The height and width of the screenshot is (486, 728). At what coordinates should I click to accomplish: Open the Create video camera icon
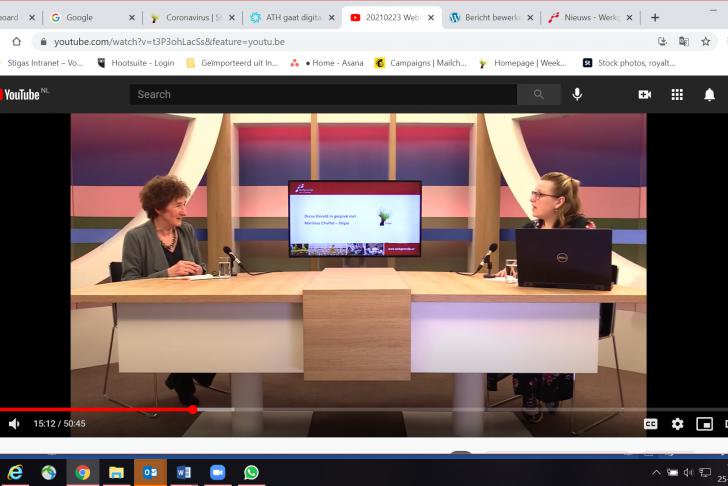(644, 94)
